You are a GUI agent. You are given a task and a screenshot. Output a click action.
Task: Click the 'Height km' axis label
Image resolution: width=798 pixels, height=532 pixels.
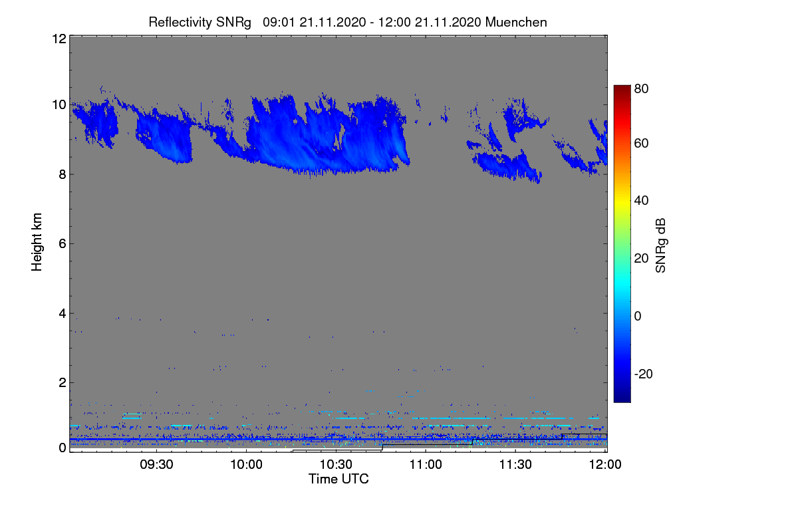37,242
